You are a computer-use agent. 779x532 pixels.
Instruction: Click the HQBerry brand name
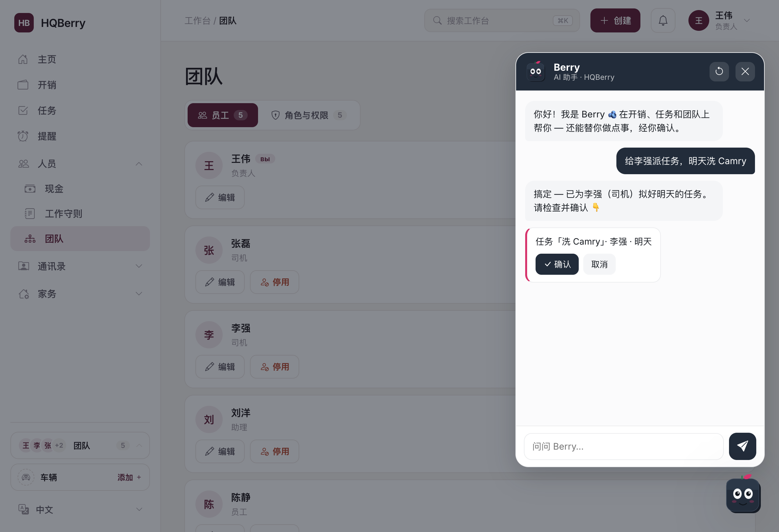(x=63, y=23)
